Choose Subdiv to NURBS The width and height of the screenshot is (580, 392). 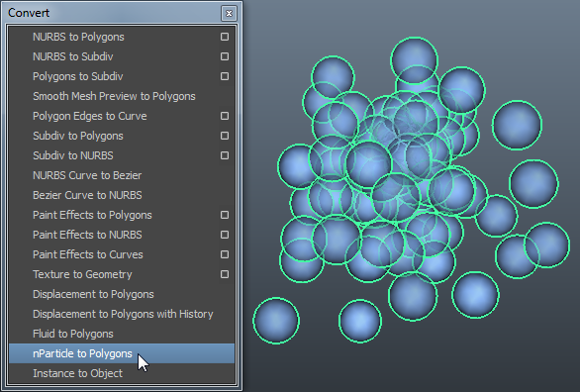[122, 155]
